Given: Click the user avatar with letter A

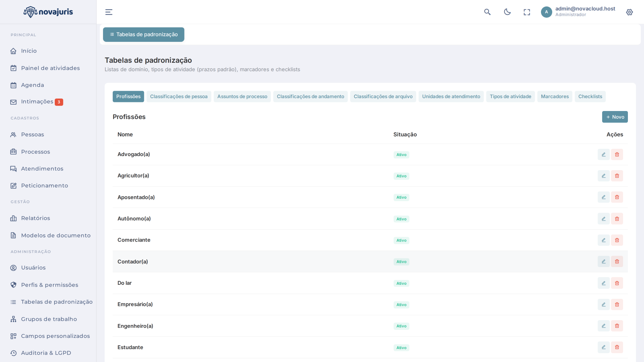Looking at the screenshot, I should (546, 12).
